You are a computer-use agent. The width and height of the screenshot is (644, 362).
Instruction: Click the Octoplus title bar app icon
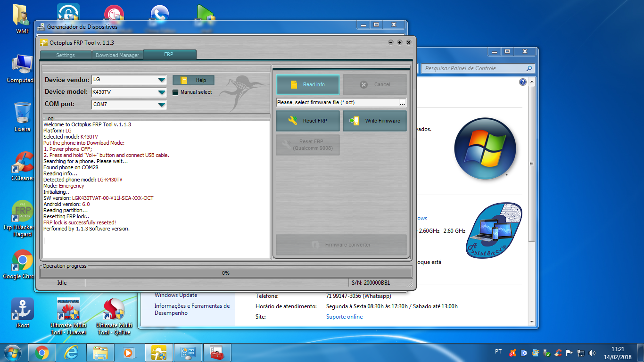click(44, 42)
